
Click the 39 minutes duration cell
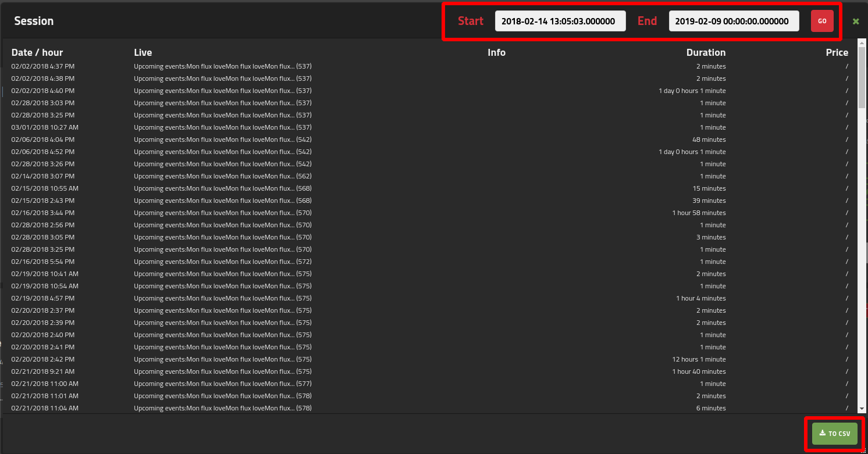point(709,201)
